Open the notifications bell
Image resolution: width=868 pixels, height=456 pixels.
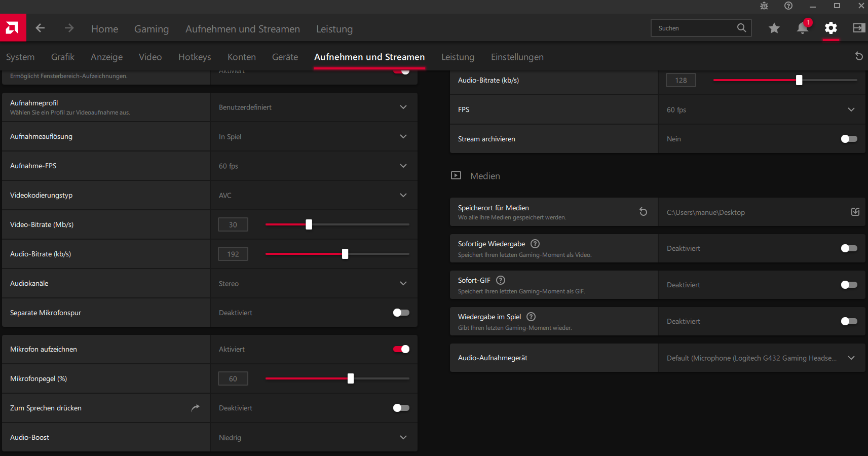[x=802, y=28]
